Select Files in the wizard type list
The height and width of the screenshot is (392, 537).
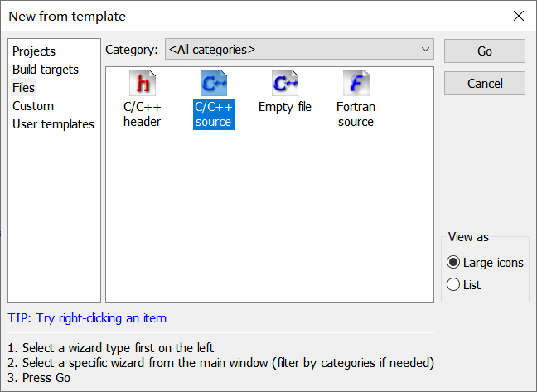click(23, 88)
